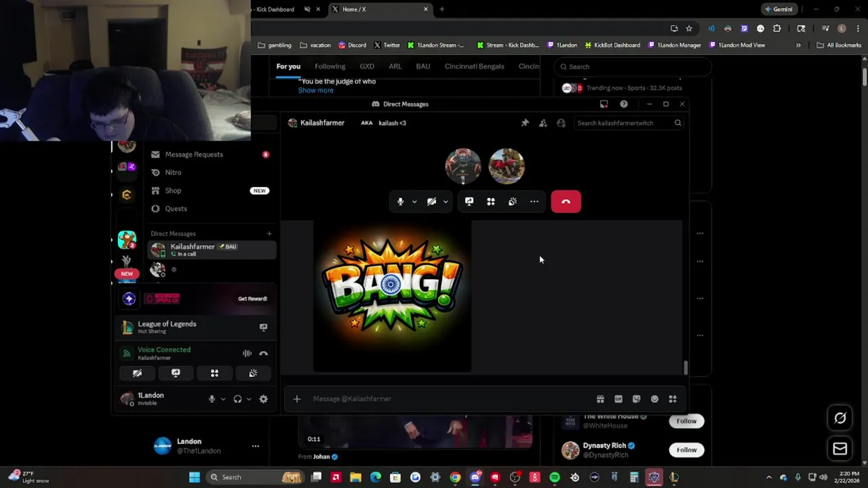Image resolution: width=868 pixels, height=488 pixels.
Task: Open emoji picker in message bar
Action: click(x=654, y=399)
